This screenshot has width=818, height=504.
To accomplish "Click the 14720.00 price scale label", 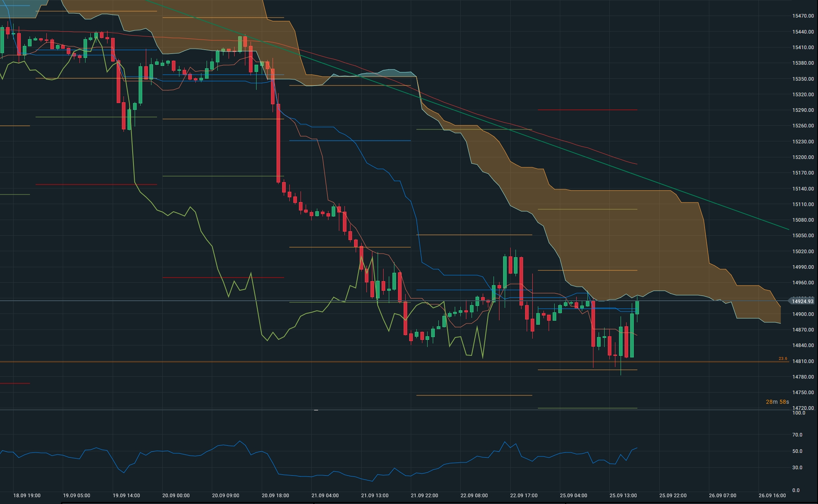I will coord(803,408).
